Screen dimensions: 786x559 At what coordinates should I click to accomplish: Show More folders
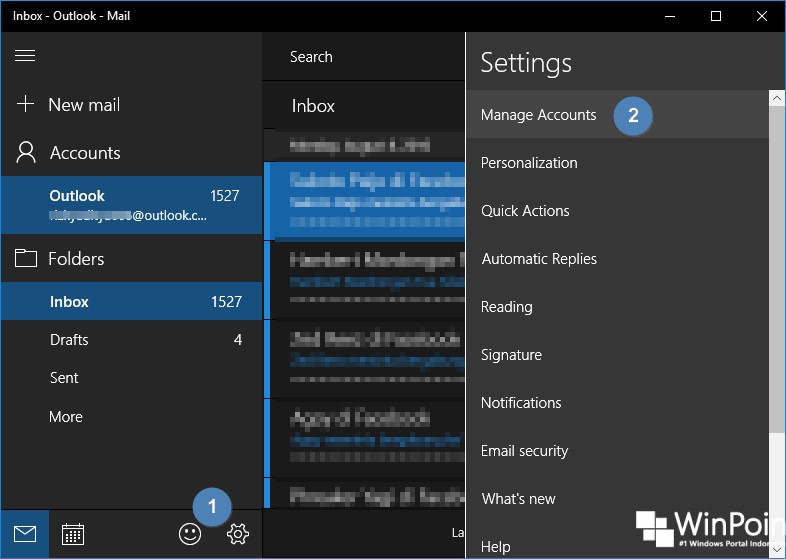pos(131,417)
